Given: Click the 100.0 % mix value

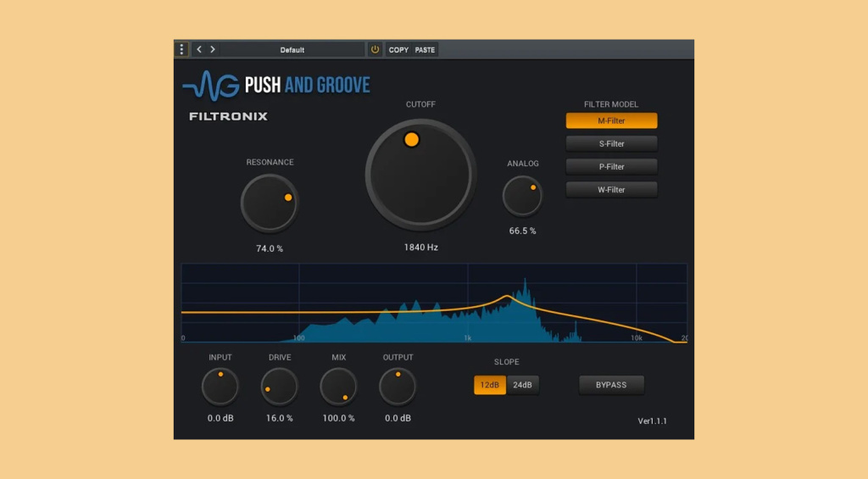Looking at the screenshot, I should pos(338,418).
